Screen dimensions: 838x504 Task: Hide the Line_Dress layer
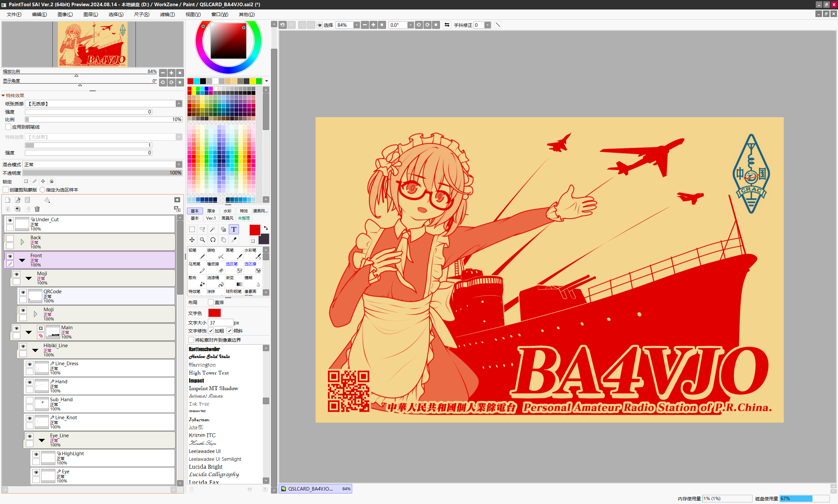click(29, 364)
